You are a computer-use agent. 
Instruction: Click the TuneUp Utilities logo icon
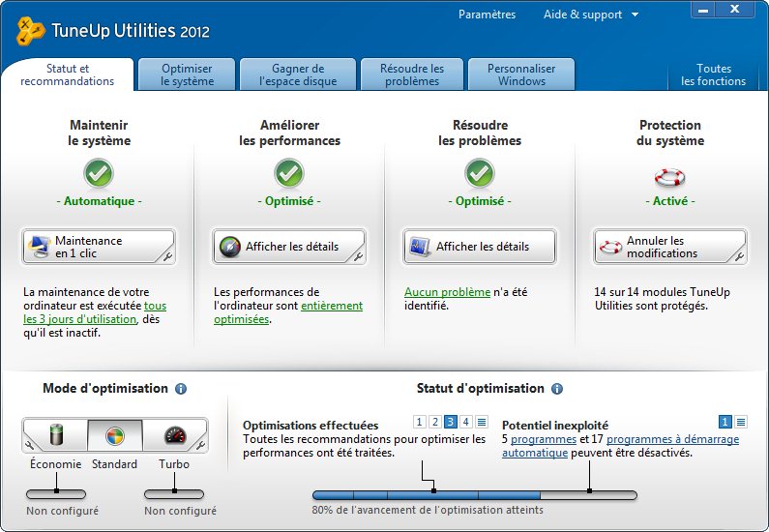click(x=29, y=31)
